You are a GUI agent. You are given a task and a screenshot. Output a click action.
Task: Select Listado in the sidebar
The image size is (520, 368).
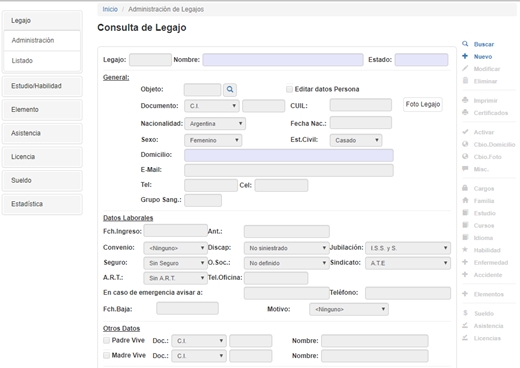click(42, 61)
